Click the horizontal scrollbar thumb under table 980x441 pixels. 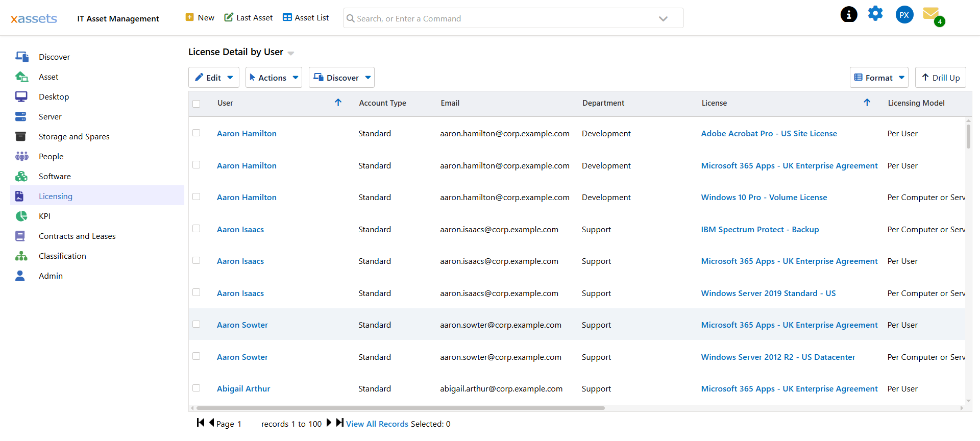pos(400,408)
